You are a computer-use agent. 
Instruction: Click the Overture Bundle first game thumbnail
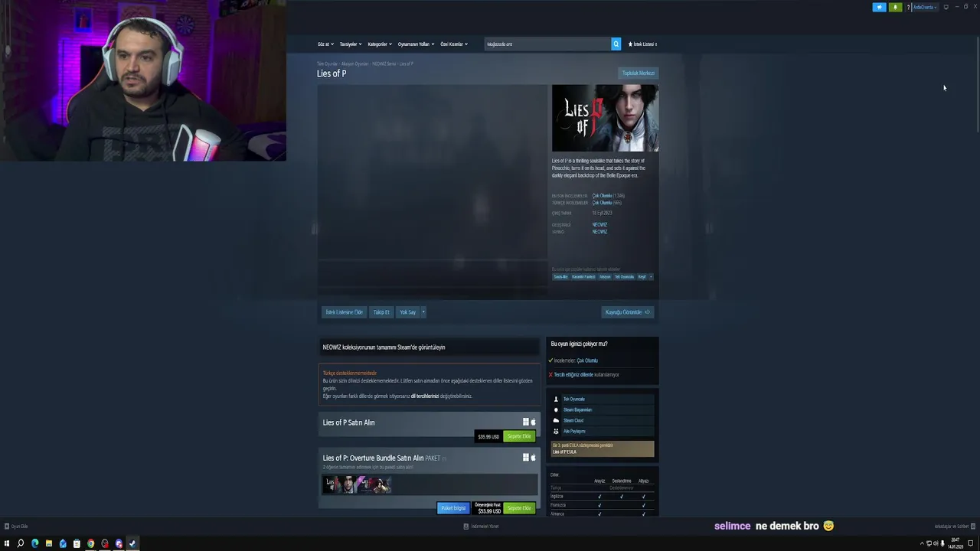(x=340, y=484)
